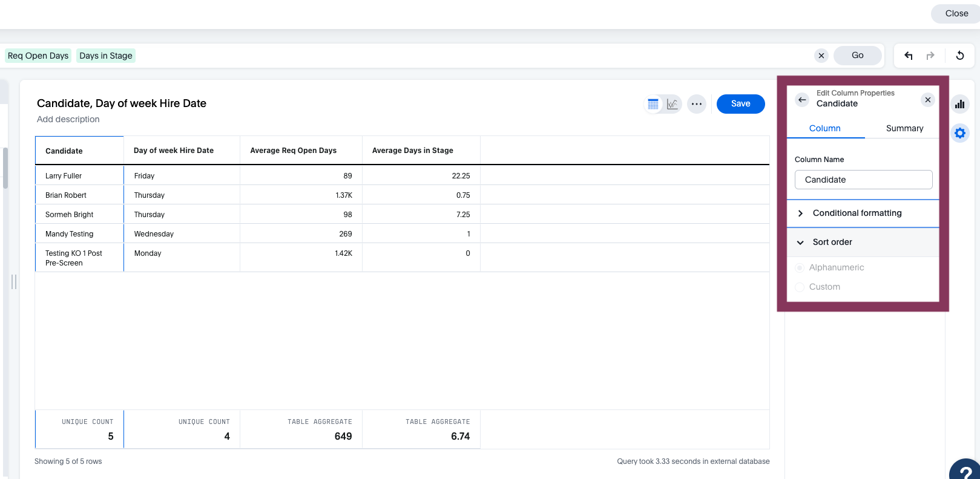980x479 pixels.
Task: Click the Unique Count 4 summary cell
Action: [182, 429]
